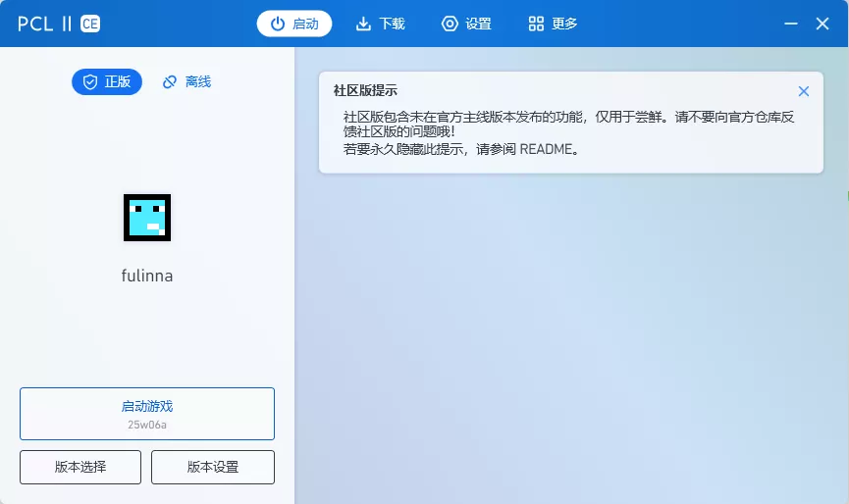The image size is (849, 504).
Task: Click the player skin avatar
Action: click(147, 218)
